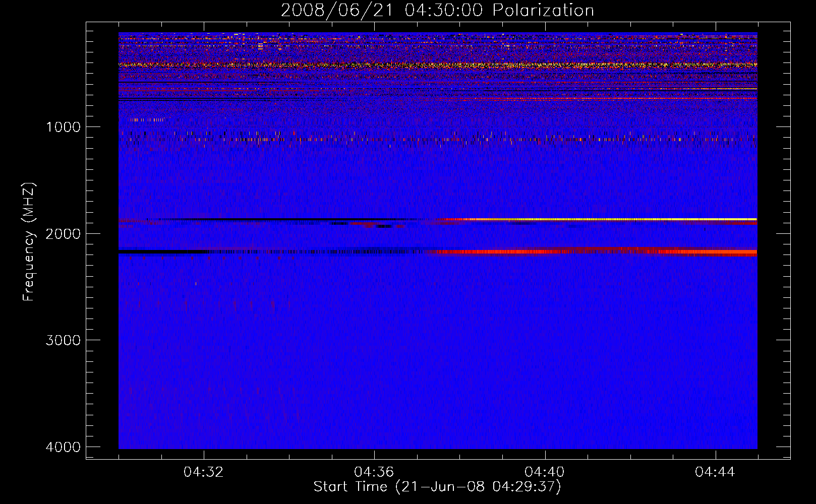Click the 04:36 time tick label

pos(374,472)
